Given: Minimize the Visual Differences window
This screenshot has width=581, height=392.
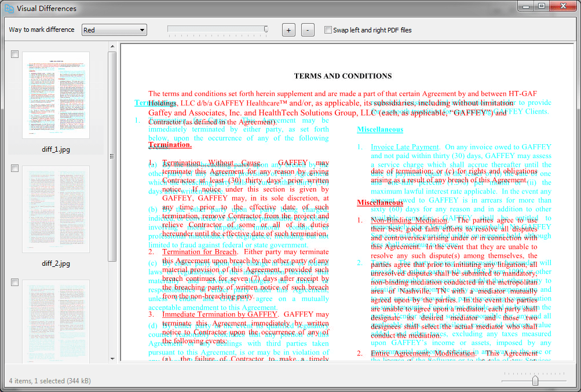Looking at the screenshot, I should click(x=526, y=6).
